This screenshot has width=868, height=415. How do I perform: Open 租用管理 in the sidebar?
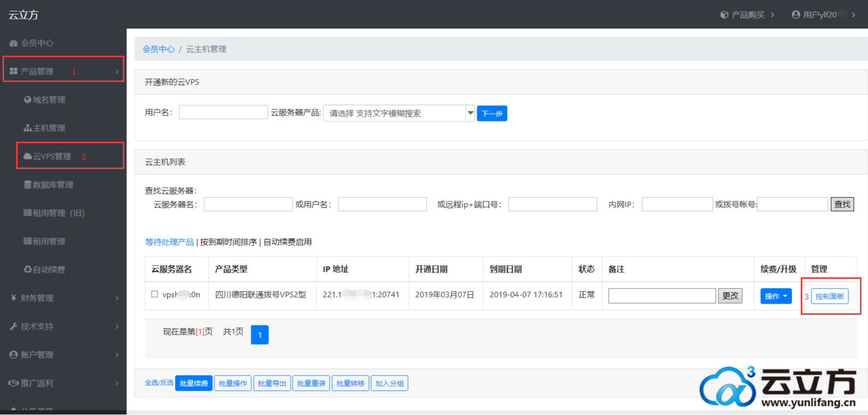49,241
